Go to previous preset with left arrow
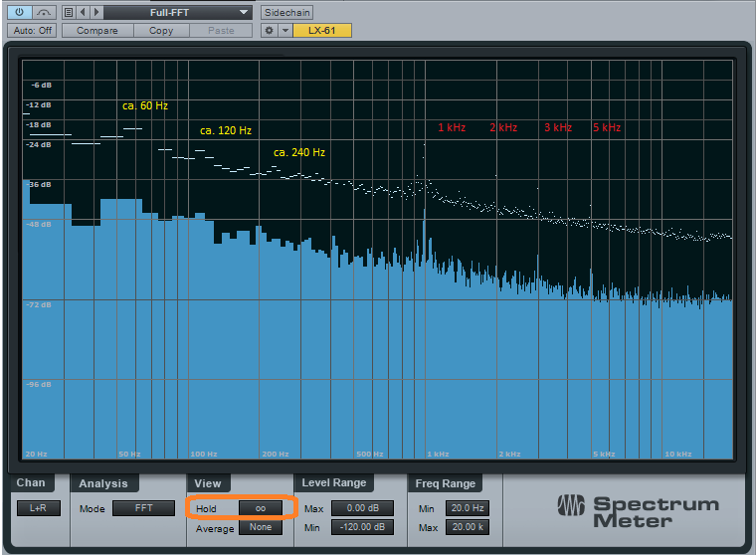Image resolution: width=756 pixels, height=555 pixels. [x=83, y=13]
